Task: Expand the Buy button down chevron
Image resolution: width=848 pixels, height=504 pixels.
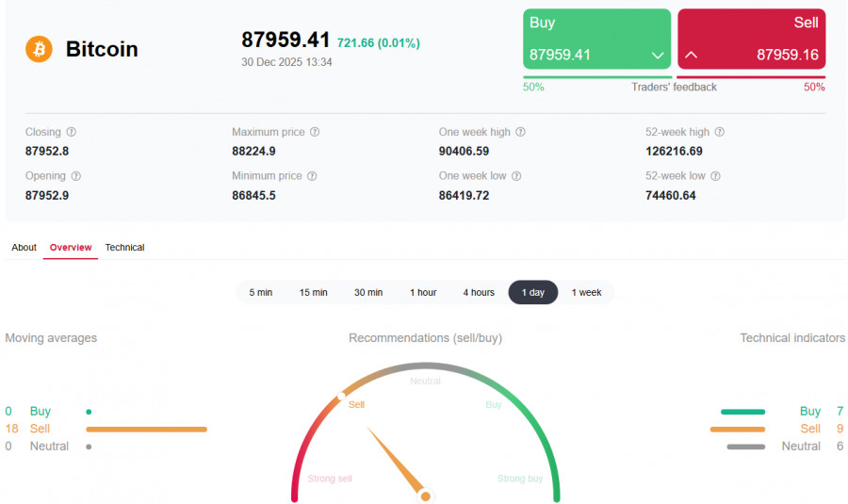Action: tap(658, 56)
